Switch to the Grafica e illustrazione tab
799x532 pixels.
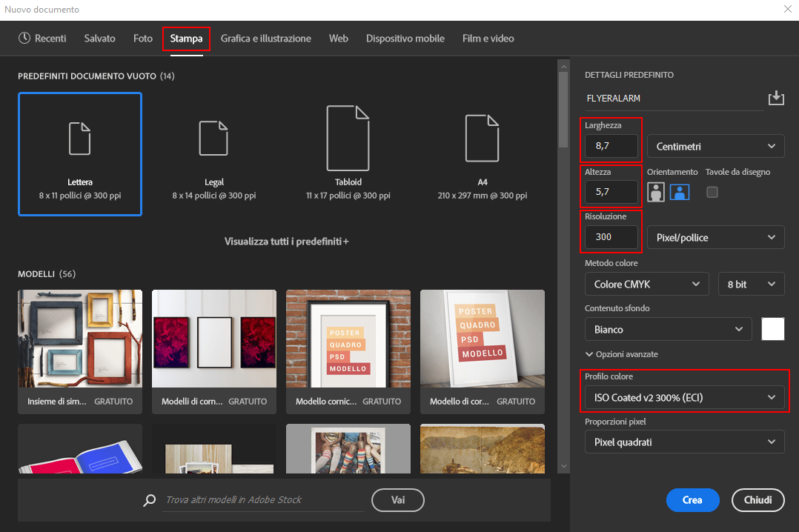[265, 39]
